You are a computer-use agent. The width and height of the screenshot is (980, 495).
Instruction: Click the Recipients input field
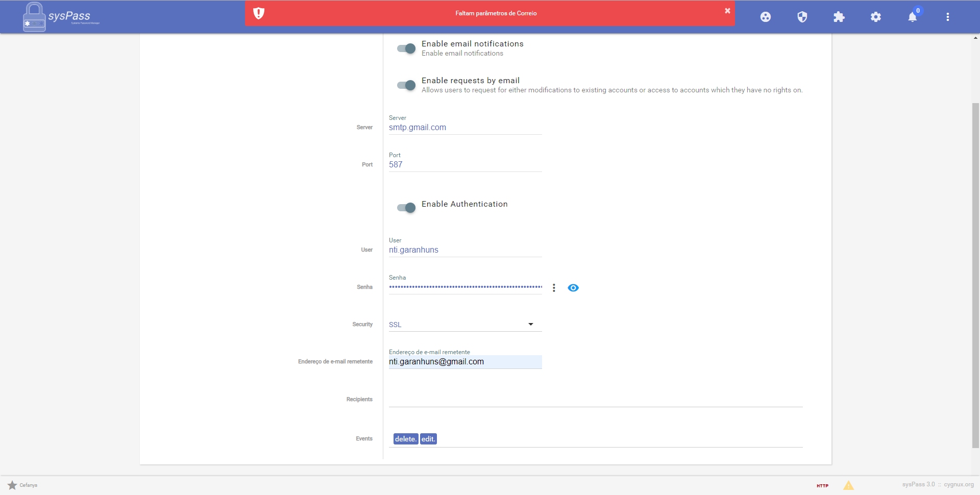[596, 399]
